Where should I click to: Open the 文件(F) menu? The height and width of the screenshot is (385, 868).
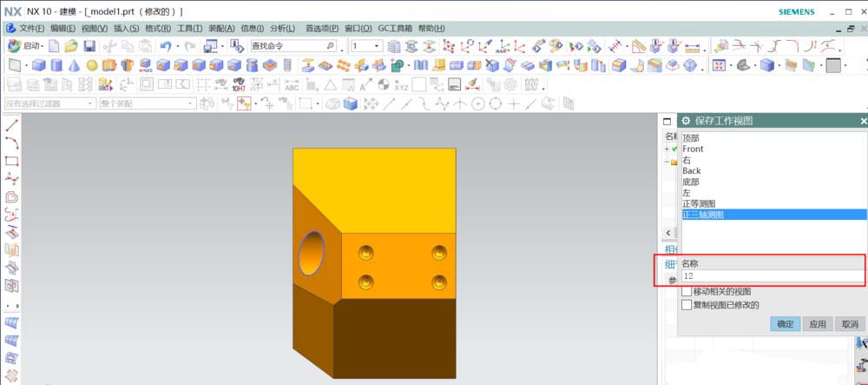(32, 29)
